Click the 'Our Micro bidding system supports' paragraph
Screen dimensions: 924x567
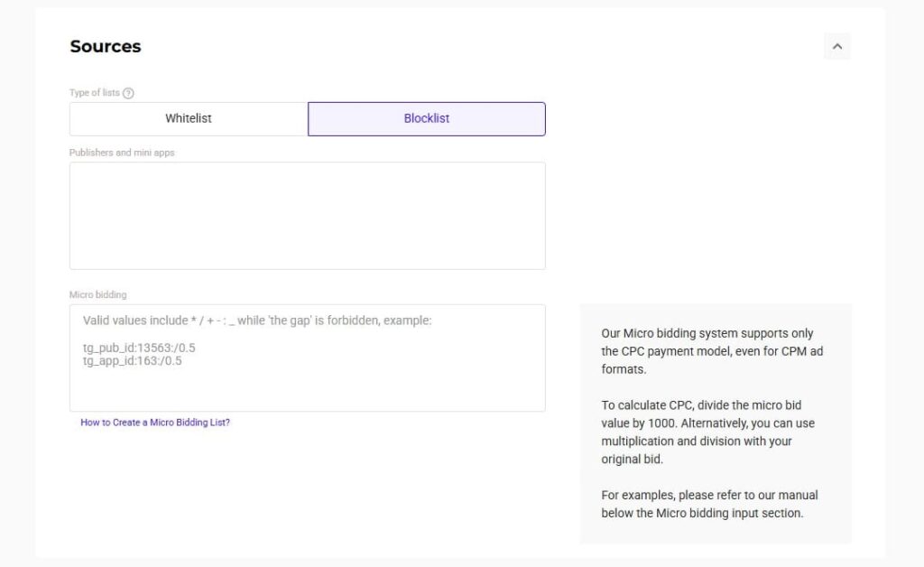712,351
